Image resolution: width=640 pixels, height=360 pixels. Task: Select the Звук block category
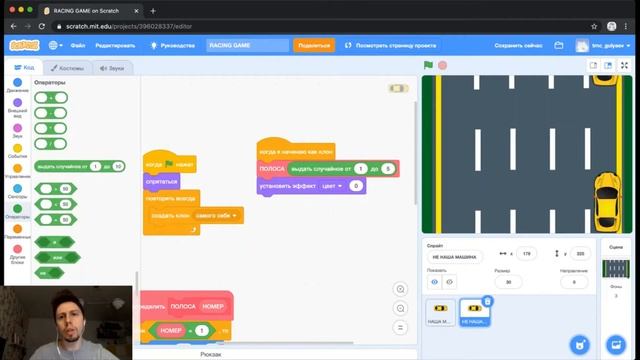click(18, 131)
